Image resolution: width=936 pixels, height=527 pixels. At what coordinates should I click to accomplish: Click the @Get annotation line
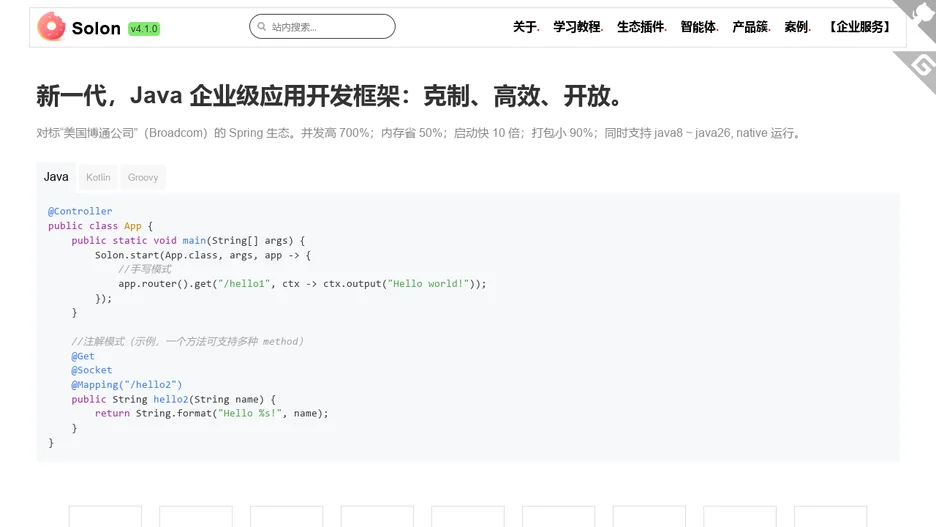pos(83,356)
